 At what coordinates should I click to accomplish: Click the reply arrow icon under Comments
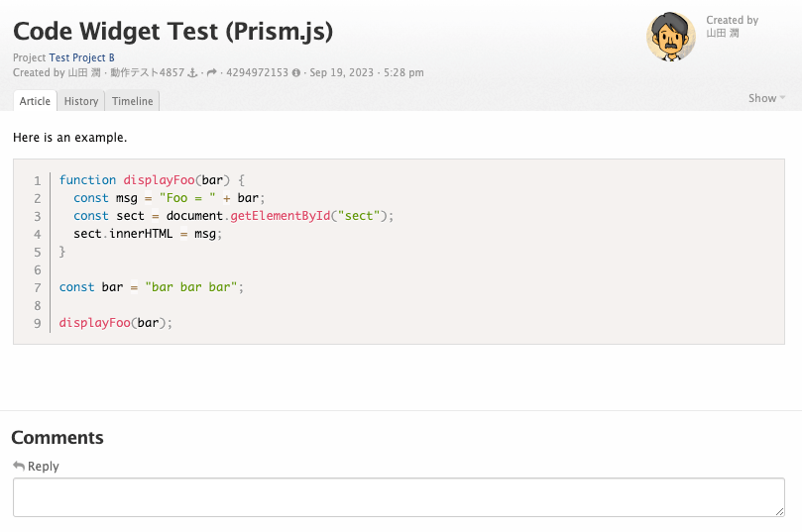19,467
